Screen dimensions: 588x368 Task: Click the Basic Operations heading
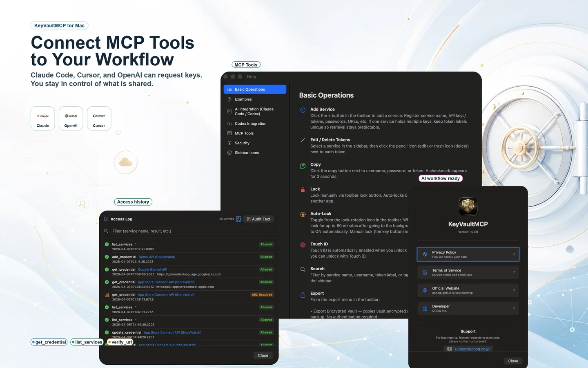coord(326,95)
